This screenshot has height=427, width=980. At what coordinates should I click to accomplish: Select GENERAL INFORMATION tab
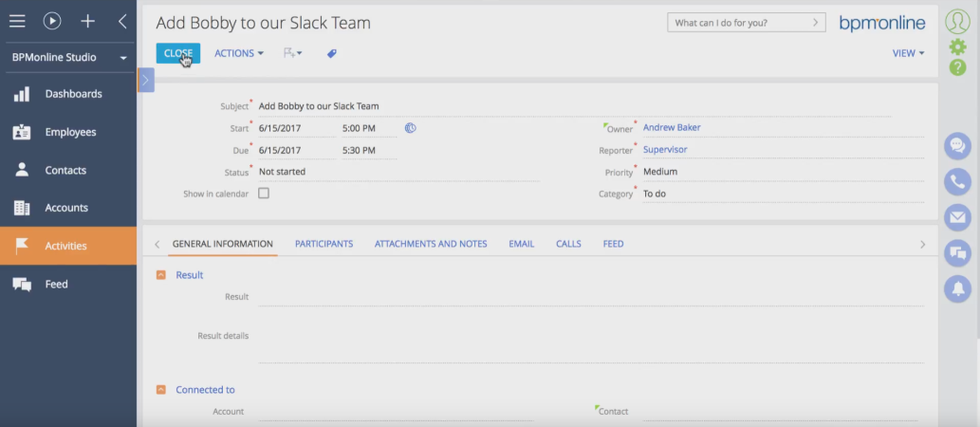click(x=223, y=244)
